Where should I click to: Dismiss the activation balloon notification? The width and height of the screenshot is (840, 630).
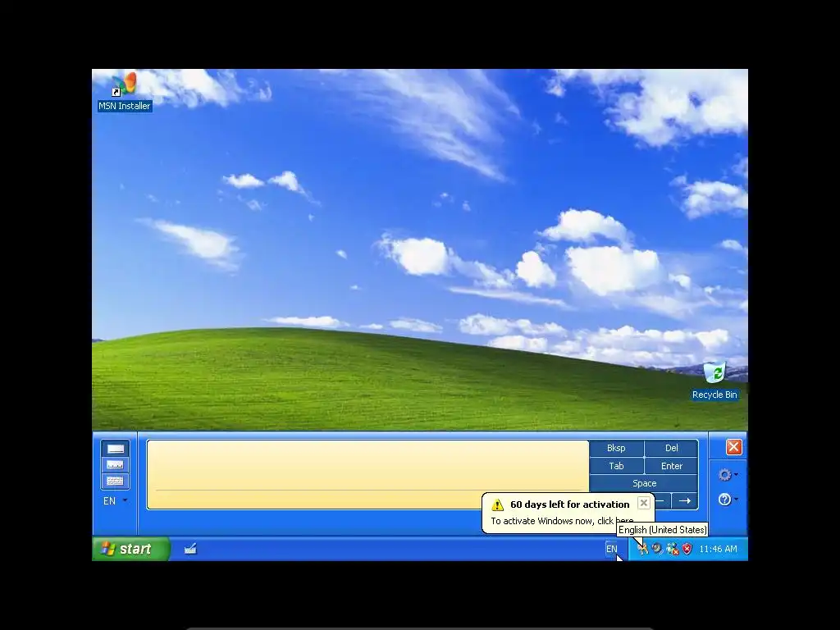pyautogui.click(x=644, y=503)
